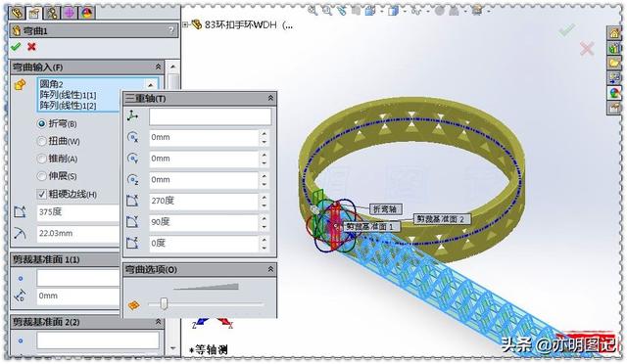
Task: Increase the X rotation origin value
Action: pyautogui.click(x=264, y=133)
